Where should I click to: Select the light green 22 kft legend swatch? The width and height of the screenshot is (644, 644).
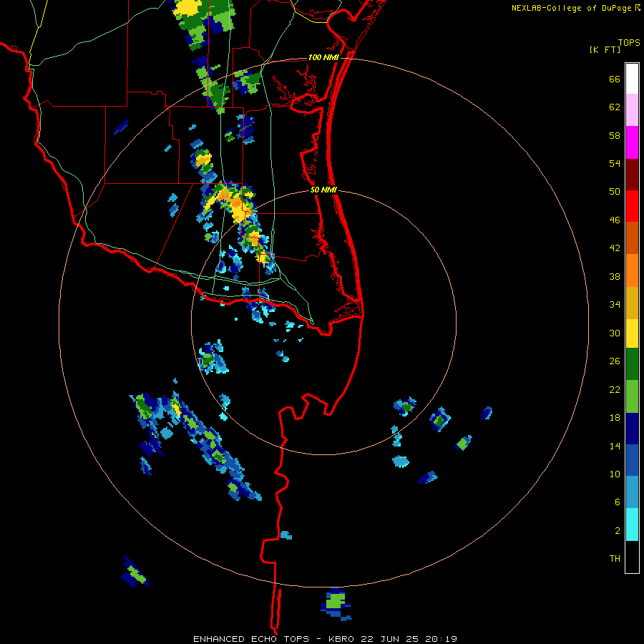pyautogui.click(x=632, y=396)
